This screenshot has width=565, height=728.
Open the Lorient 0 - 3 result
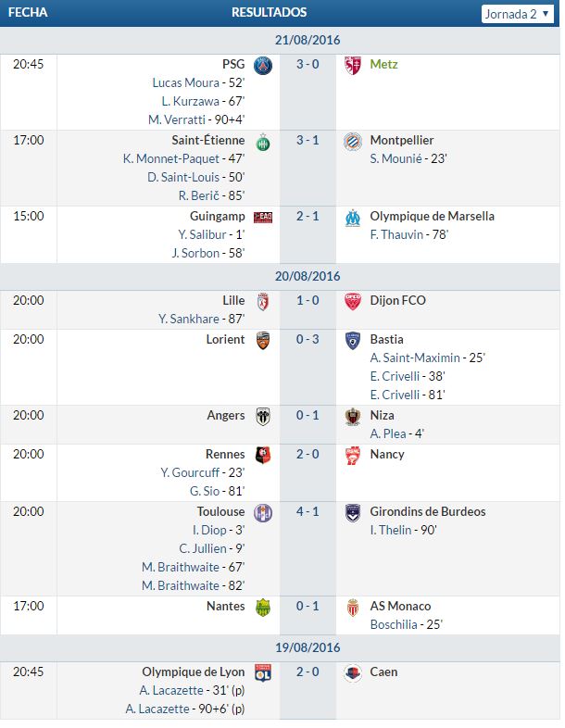308,339
